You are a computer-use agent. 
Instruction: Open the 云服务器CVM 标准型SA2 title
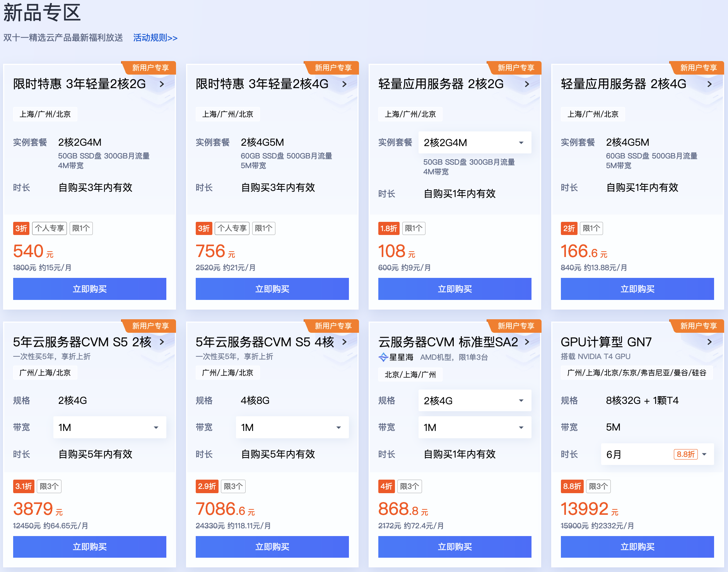(448, 342)
